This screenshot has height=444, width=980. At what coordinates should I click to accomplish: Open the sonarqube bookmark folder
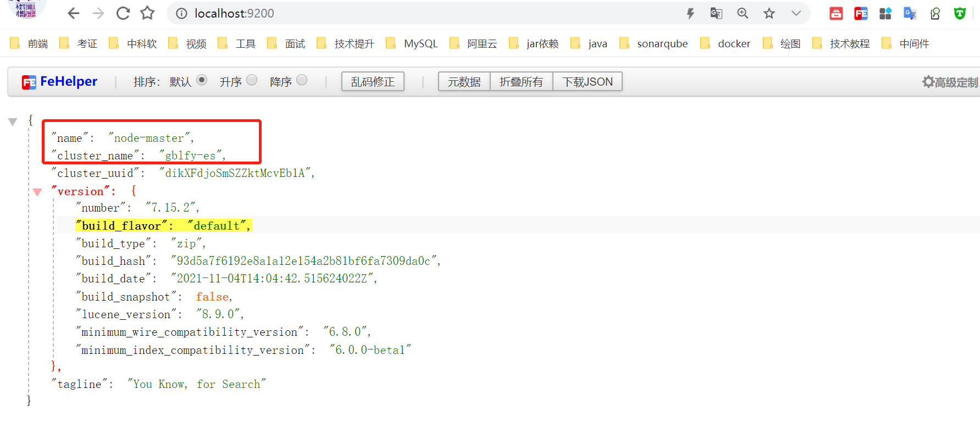click(x=654, y=43)
